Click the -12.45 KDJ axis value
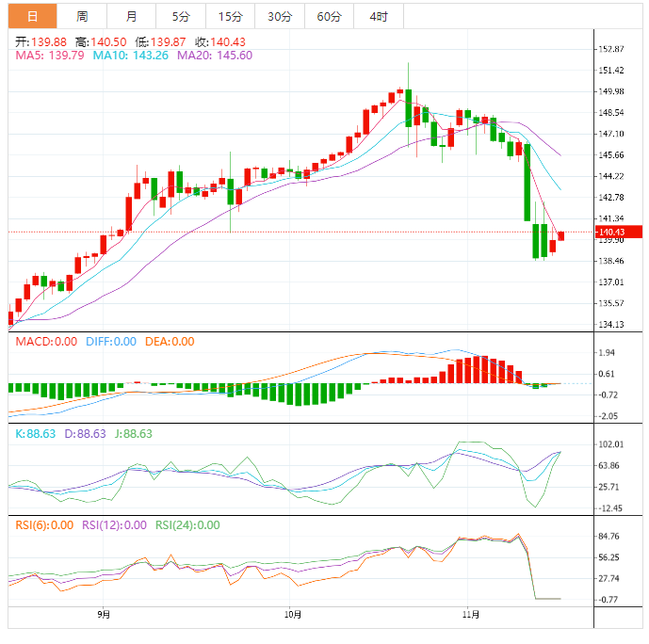649x644 pixels. (x=610, y=507)
